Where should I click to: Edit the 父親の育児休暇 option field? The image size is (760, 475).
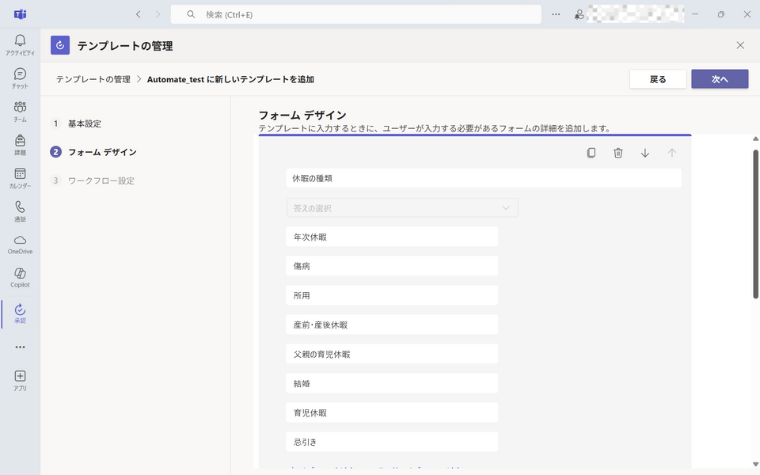[x=392, y=354]
